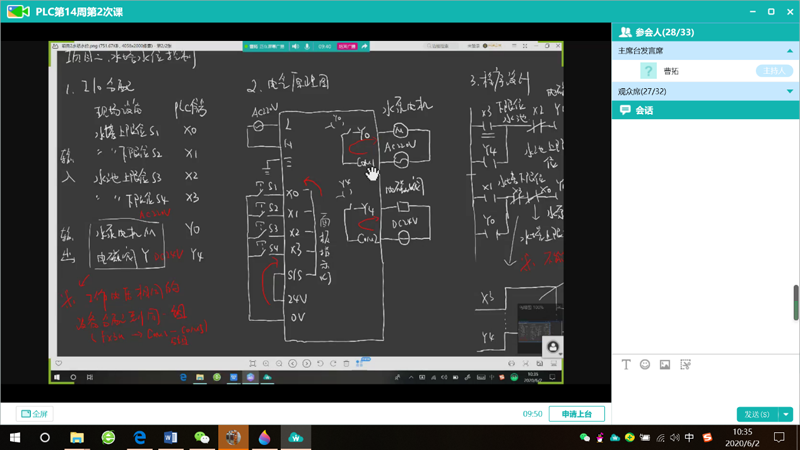Open the font formatting T icon

[x=627, y=365]
